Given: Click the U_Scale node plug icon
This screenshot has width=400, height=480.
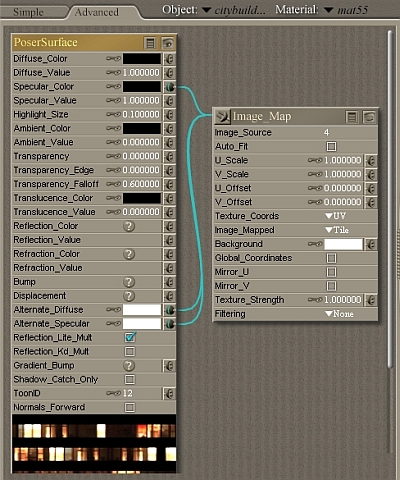Looking at the screenshot, I should [x=371, y=161].
